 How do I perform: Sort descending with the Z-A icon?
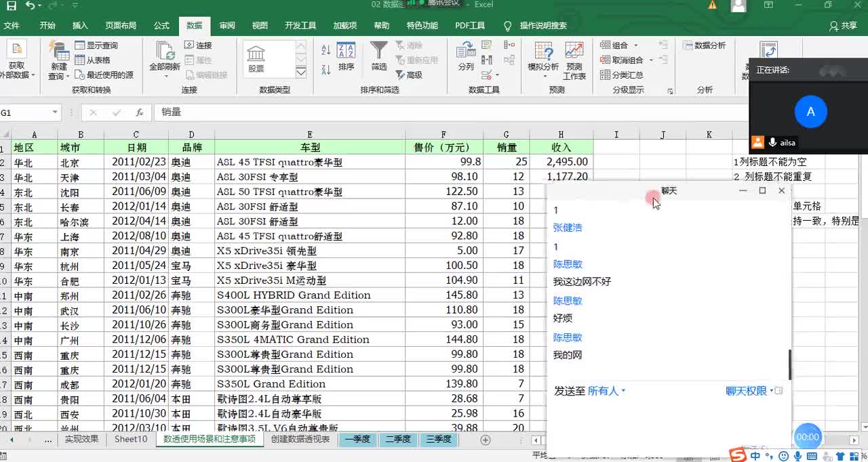pos(325,68)
